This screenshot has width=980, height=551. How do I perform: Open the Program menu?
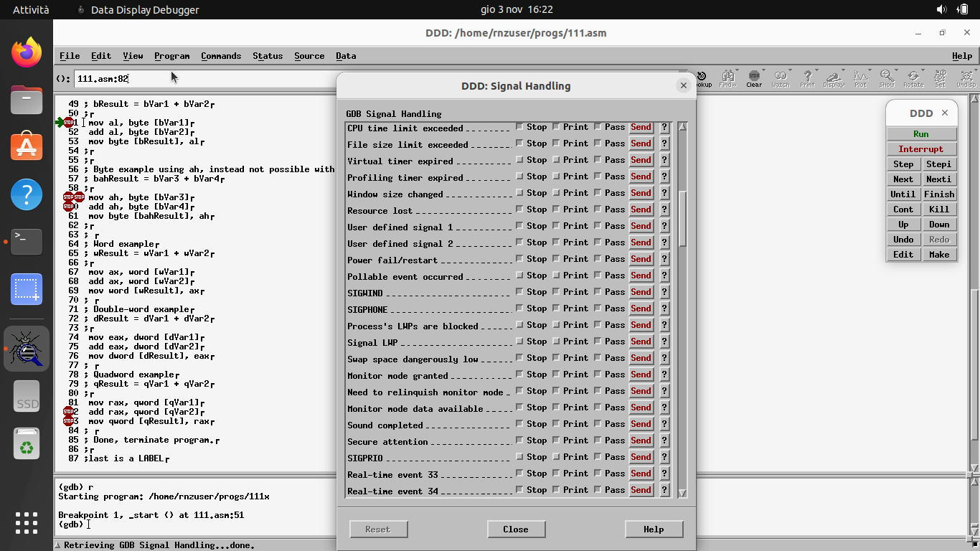pyautogui.click(x=171, y=56)
